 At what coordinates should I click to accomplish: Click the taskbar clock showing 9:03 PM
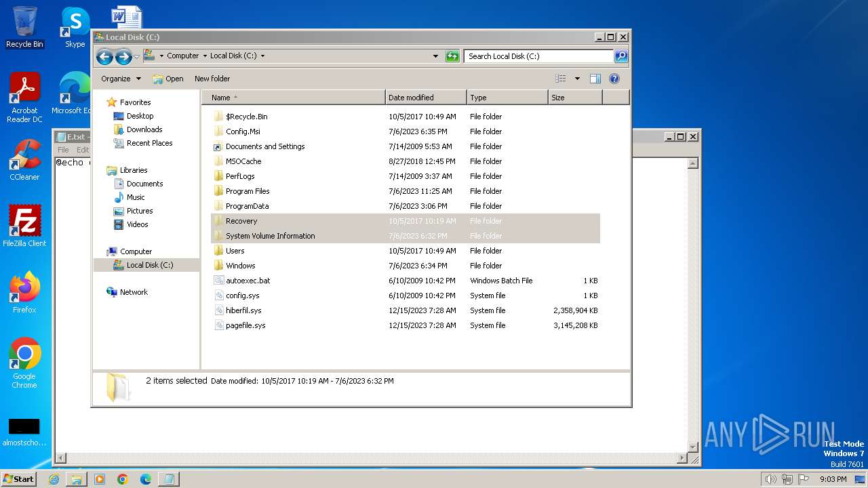(x=833, y=479)
